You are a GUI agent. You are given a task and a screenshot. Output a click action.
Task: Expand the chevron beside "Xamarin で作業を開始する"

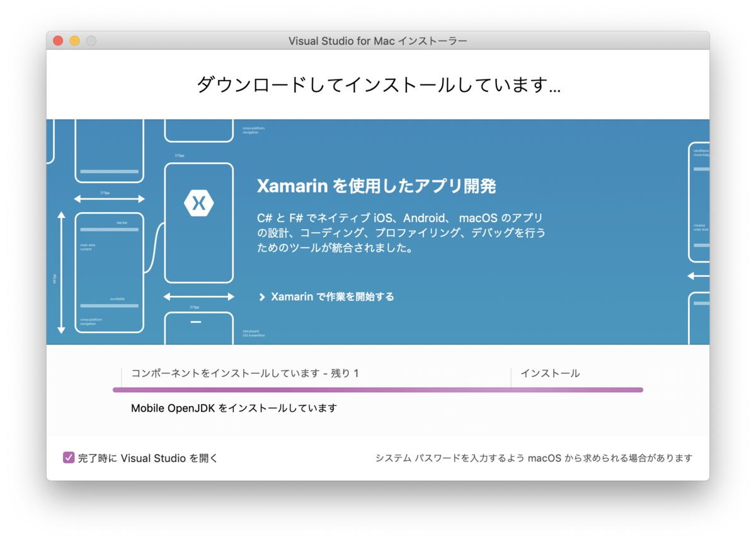tap(262, 296)
